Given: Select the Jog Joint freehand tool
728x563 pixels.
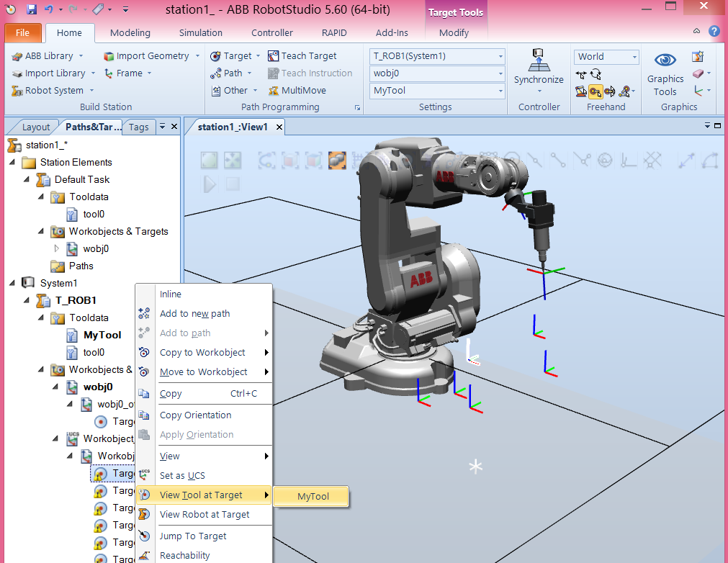Looking at the screenshot, I should pos(580,91).
